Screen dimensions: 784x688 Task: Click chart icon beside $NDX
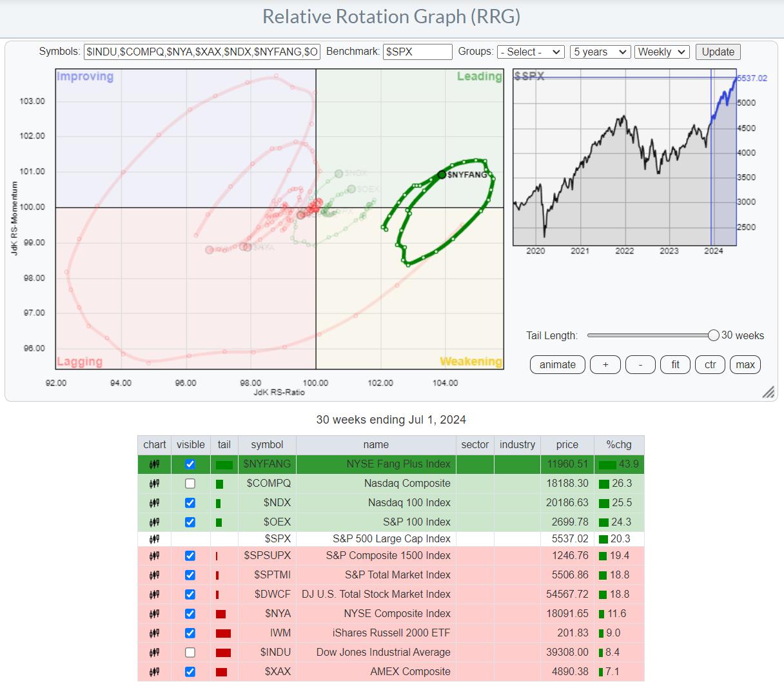tap(155, 503)
